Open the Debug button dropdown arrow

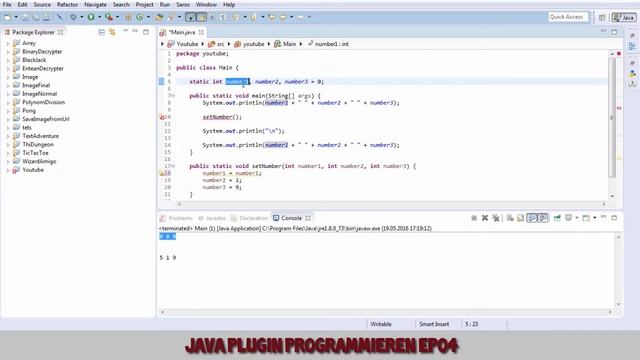(82, 17)
